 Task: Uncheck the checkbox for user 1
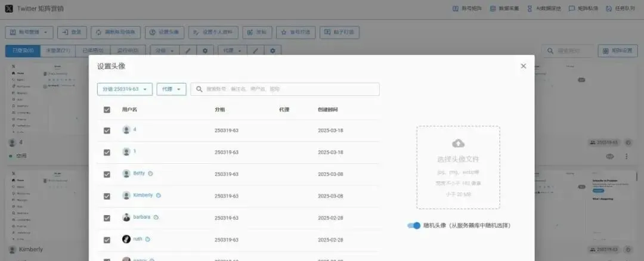tap(107, 153)
